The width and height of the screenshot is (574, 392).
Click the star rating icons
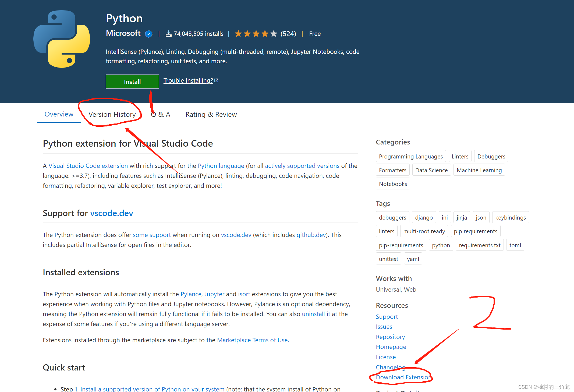256,34
